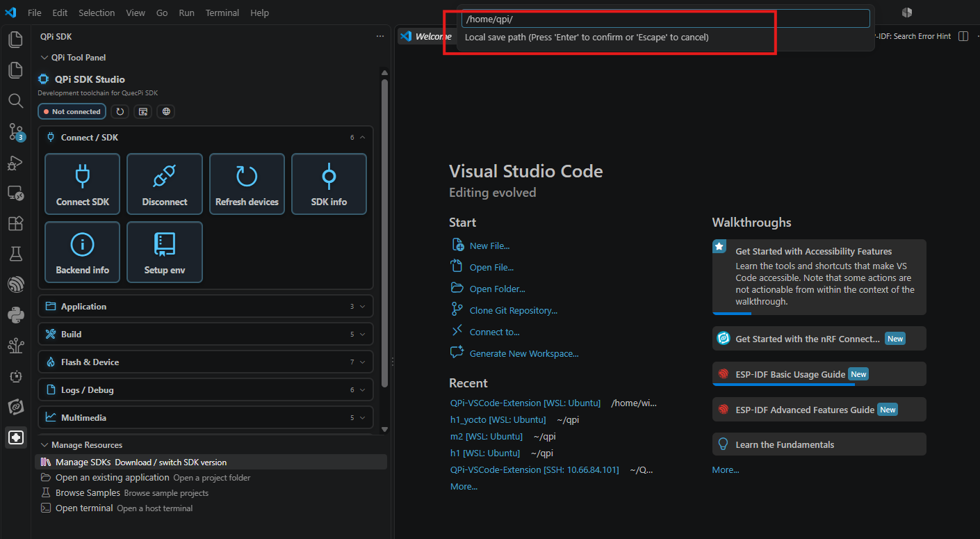Viewport: 980px width, 539px height.
Task: Open the Remote Explorer view
Action: click(x=15, y=193)
